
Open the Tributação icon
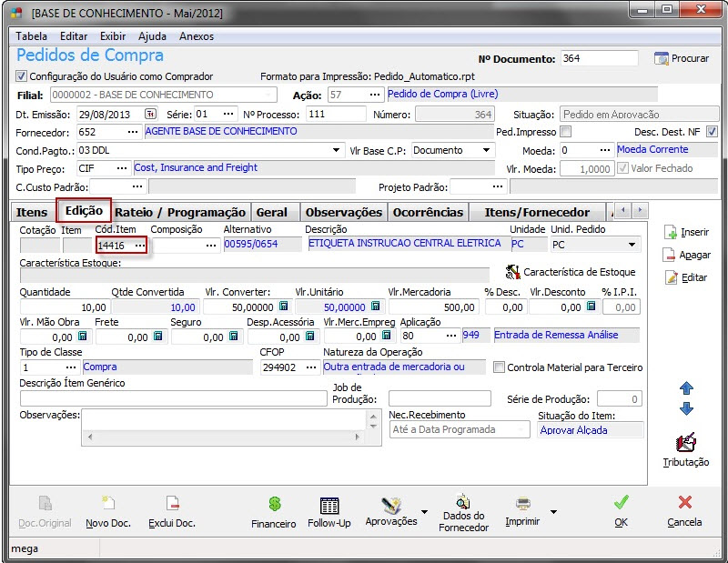pyautogui.click(x=686, y=443)
